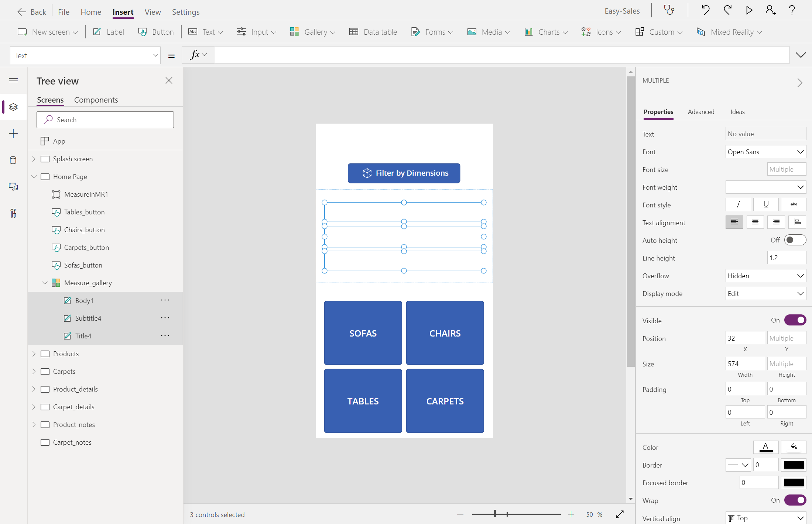This screenshot has width=812, height=524.
Task: Open the Overflow dropdown set to Hidden
Action: click(765, 276)
